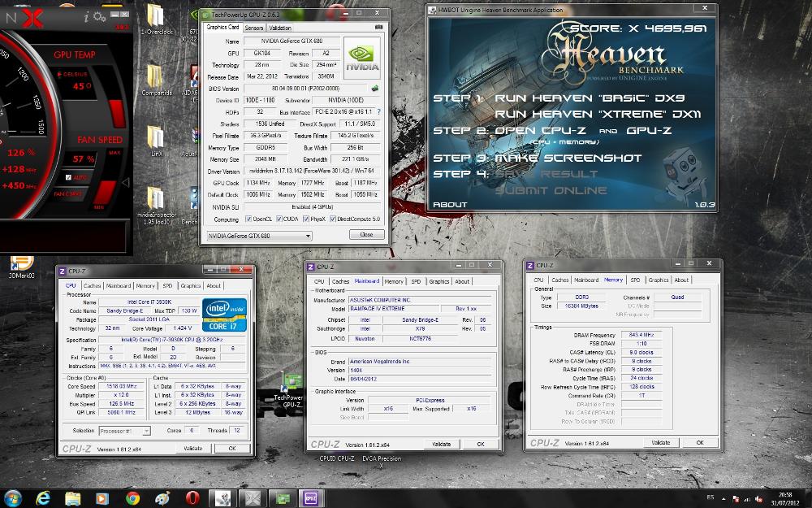Image resolution: width=812 pixels, height=508 pixels.
Task: Show hidden system tray icons
Action: tap(724, 499)
